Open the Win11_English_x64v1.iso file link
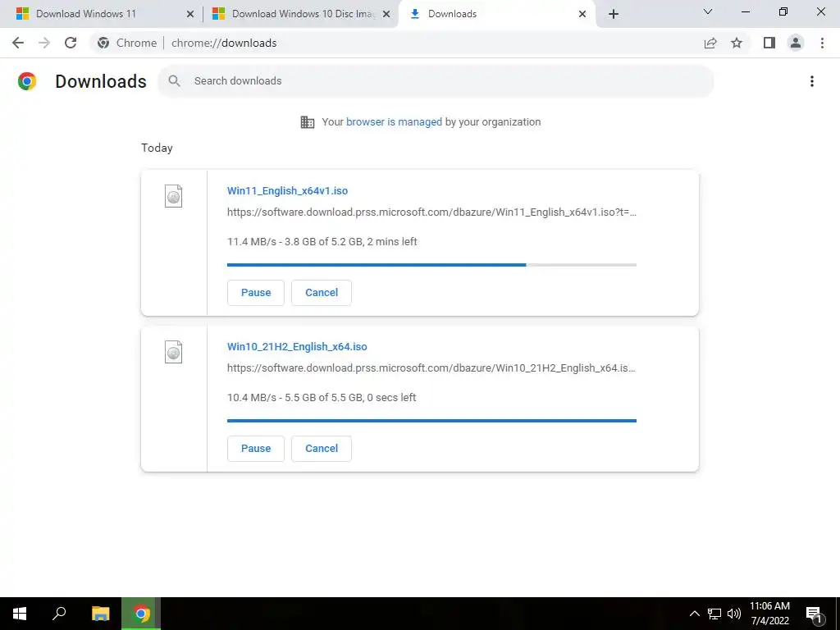Screen dimensions: 840x630 [x=287, y=190]
